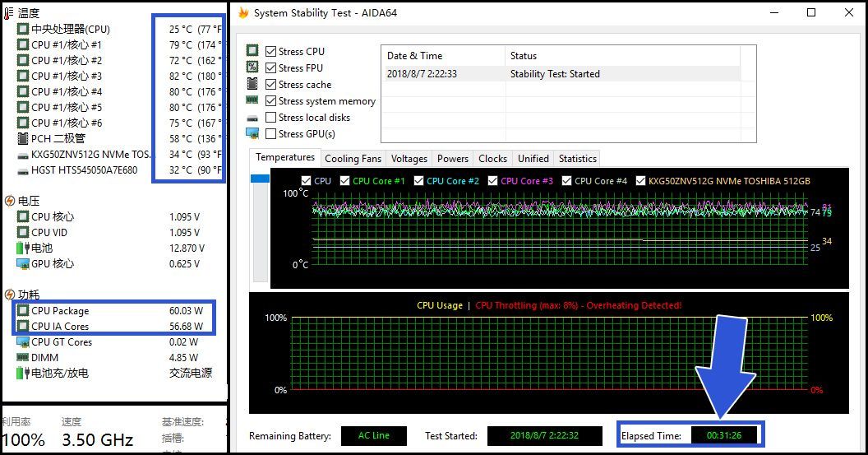Click the GPU 核心 monitor icon
The height and width of the screenshot is (455, 868).
click(22, 263)
